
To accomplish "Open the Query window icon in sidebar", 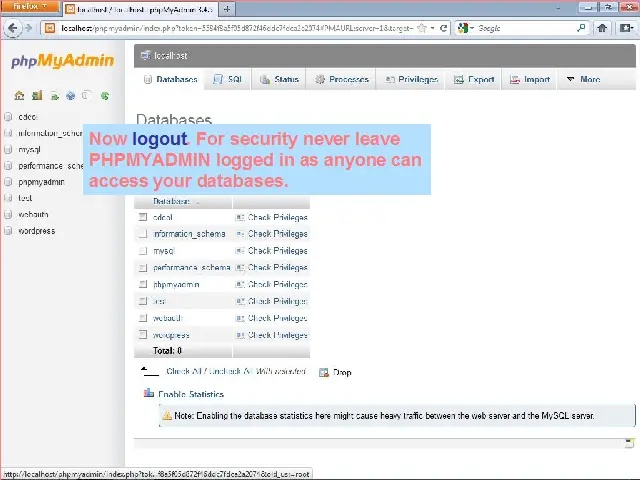I will 54,96.
